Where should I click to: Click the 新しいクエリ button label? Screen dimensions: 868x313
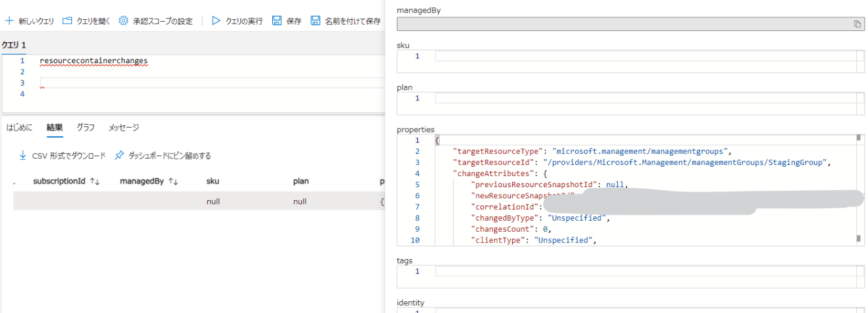tap(37, 21)
